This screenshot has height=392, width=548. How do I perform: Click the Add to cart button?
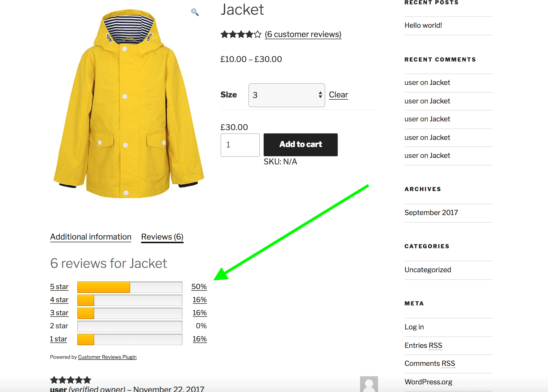[300, 145]
